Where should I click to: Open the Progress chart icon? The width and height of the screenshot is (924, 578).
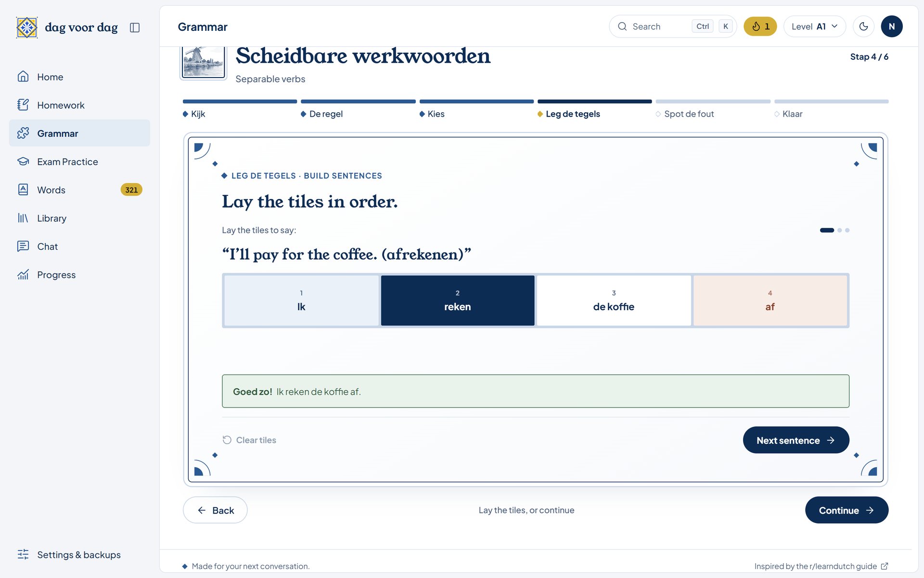[x=23, y=275]
